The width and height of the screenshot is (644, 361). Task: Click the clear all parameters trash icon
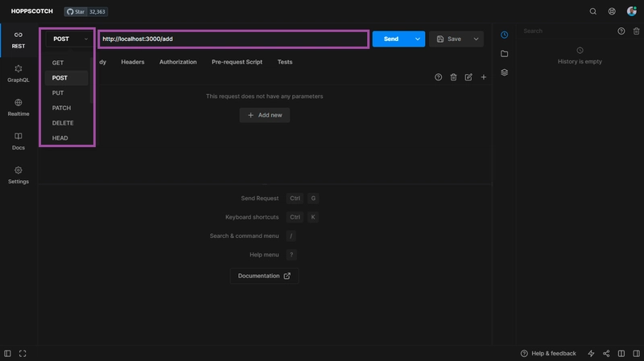(x=453, y=77)
